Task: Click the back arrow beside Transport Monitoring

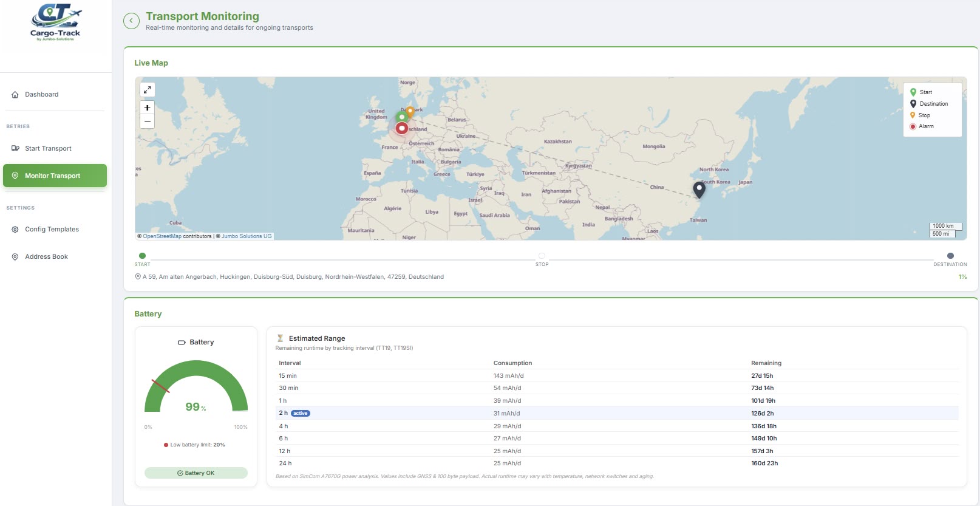Action: coord(131,21)
